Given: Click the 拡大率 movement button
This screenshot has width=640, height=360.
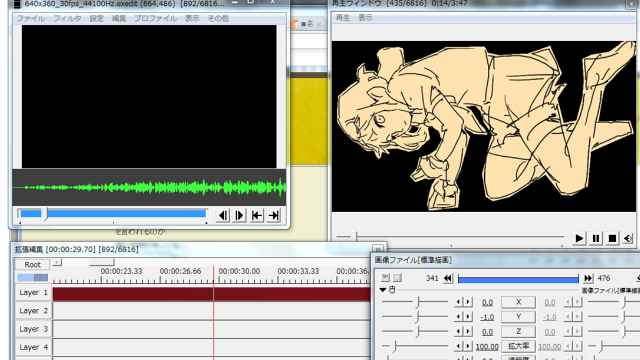Looking at the screenshot, I should (518, 346).
